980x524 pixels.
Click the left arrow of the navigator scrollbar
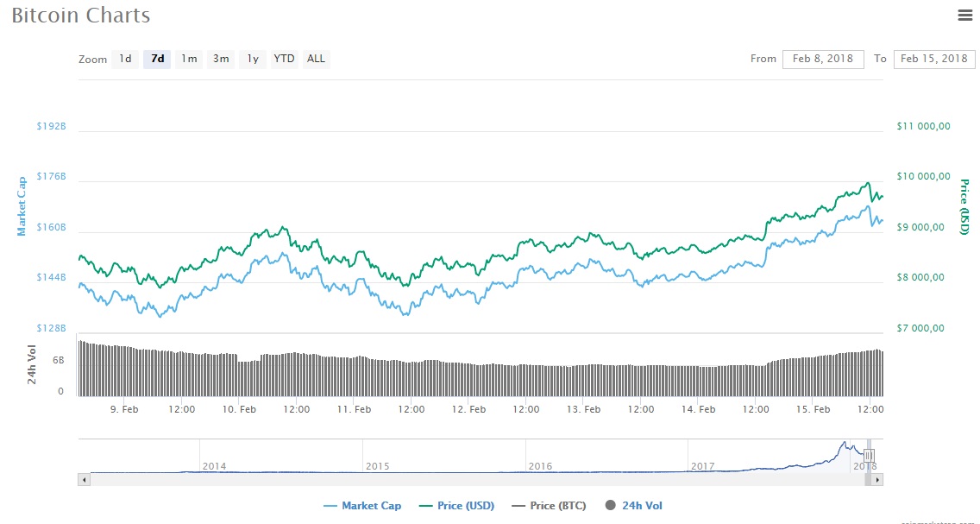[x=83, y=479]
